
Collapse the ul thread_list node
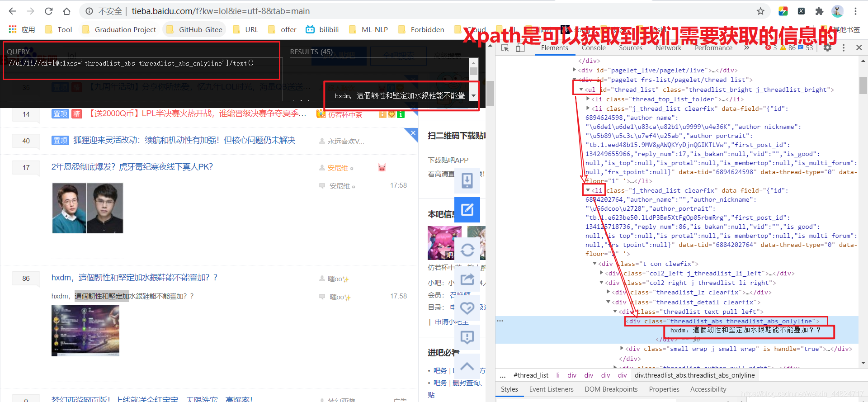[581, 90]
